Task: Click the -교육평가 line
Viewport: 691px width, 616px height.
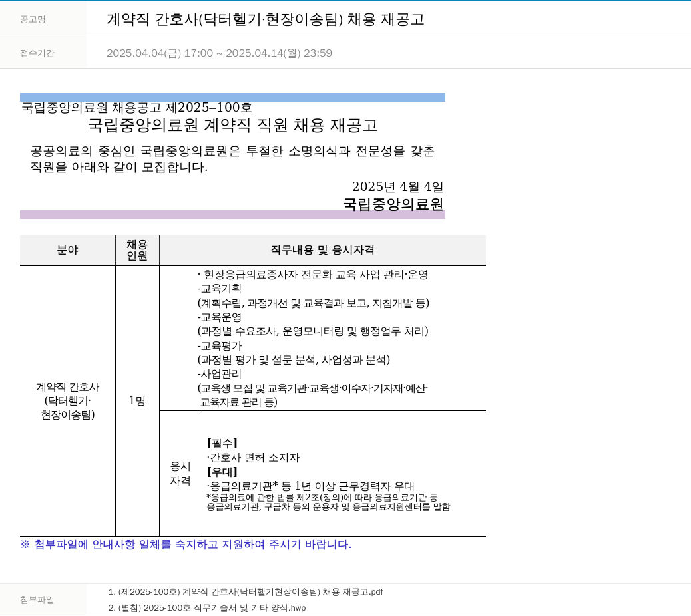Action: click(219, 346)
